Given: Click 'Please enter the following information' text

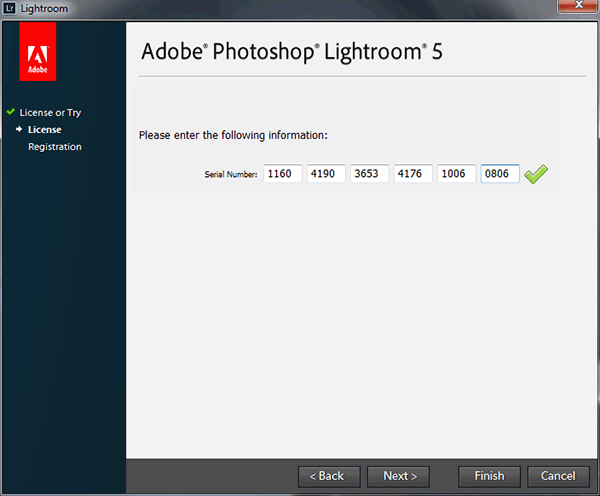Looking at the screenshot, I should pyautogui.click(x=233, y=135).
